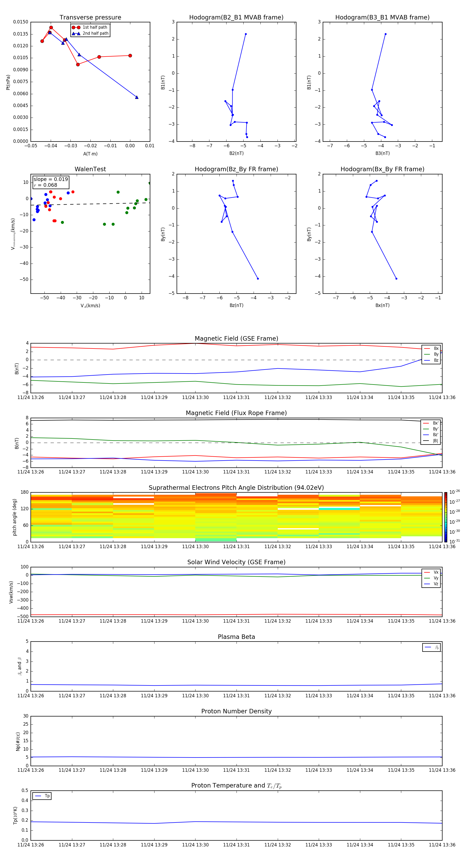Click the lowest blue triangle in Transverse pressure plot
Image resolution: width=473 pixels, height=868 pixels.
137,97
